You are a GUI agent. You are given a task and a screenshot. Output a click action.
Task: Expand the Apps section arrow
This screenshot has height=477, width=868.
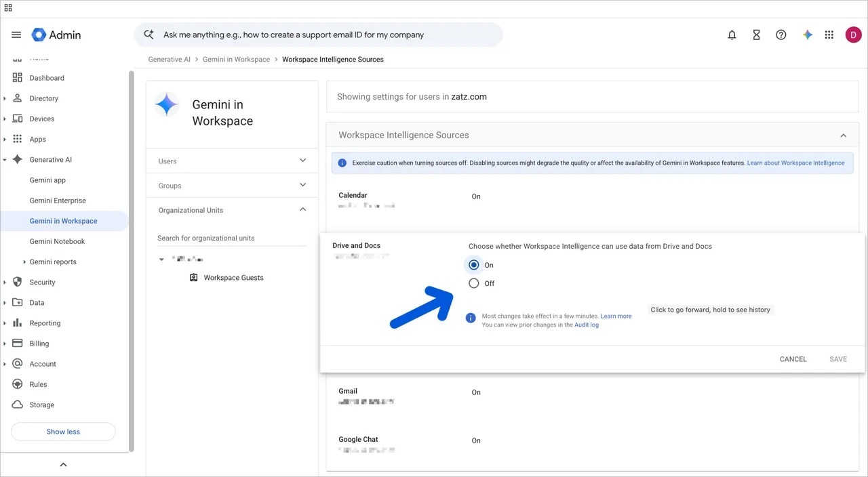tap(5, 139)
